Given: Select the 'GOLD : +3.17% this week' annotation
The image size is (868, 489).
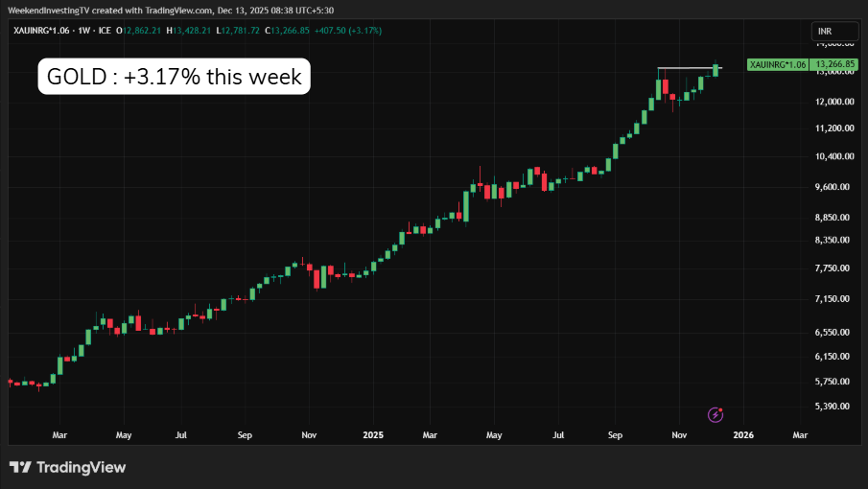Looking at the screenshot, I should (175, 77).
